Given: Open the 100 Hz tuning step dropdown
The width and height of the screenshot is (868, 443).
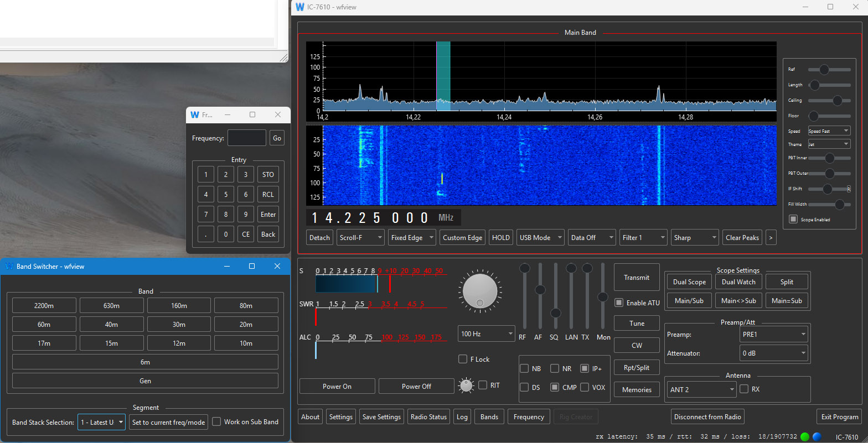Looking at the screenshot, I should click(487, 333).
